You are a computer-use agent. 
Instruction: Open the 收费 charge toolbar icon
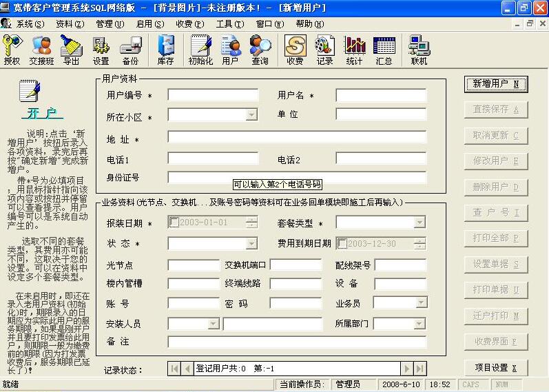(295, 50)
